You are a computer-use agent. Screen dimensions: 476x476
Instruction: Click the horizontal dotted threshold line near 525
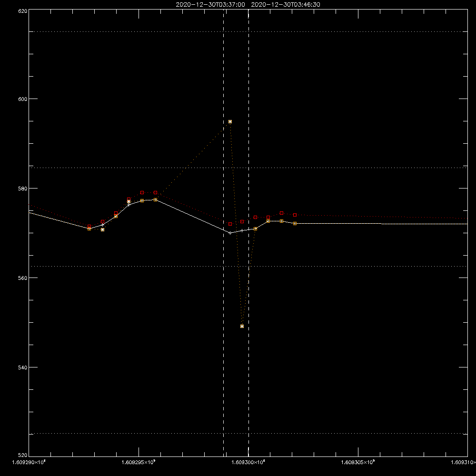(248, 434)
